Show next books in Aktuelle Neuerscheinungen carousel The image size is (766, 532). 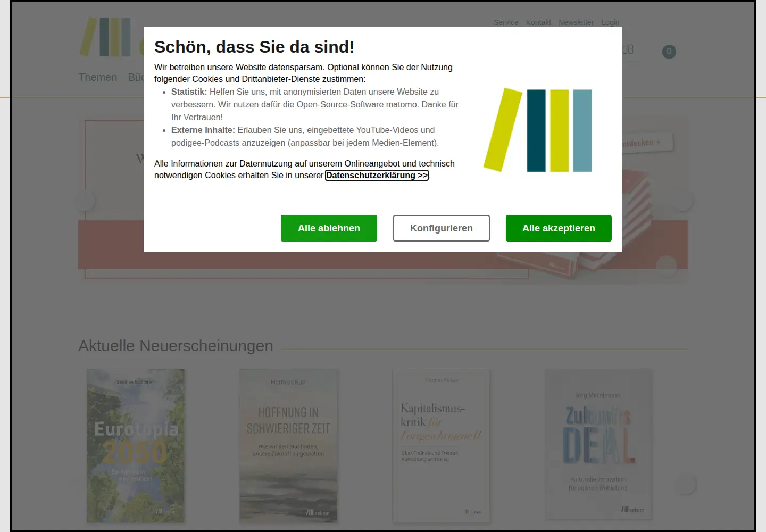pyautogui.click(x=686, y=484)
